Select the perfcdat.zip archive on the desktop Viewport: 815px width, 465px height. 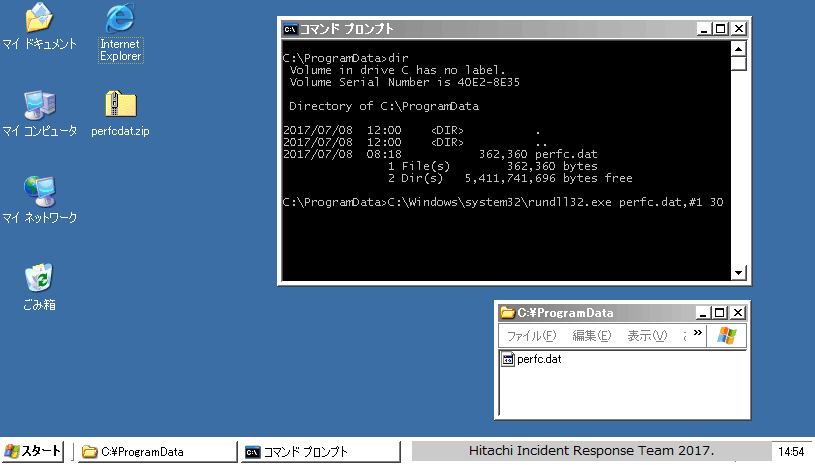[x=120, y=105]
